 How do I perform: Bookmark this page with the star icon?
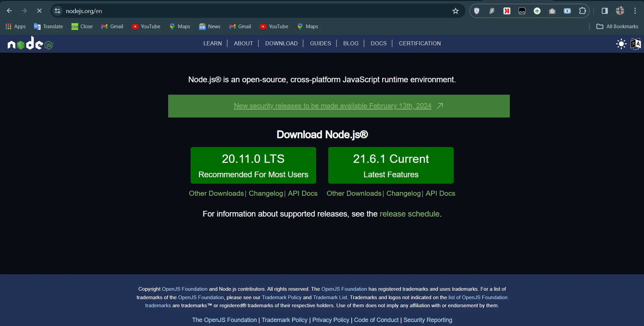click(x=455, y=11)
